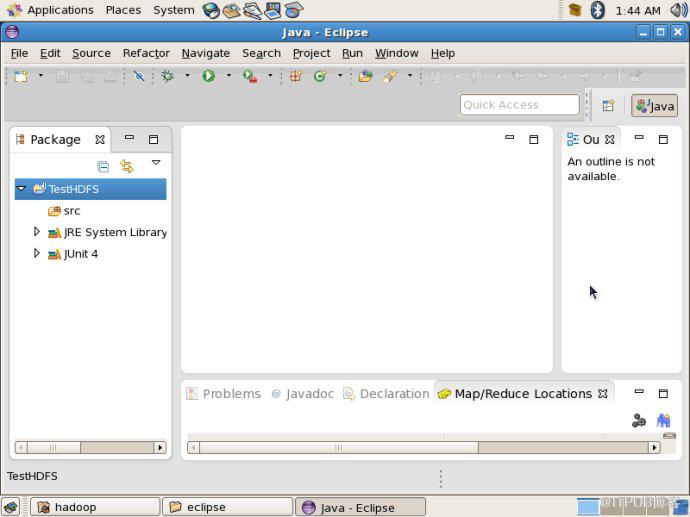Switch to the Problems tab

click(224, 394)
